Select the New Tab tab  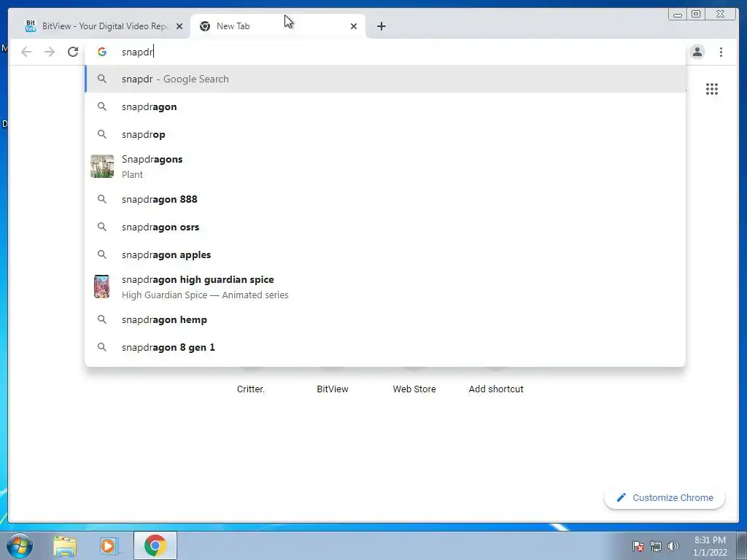[278, 26]
